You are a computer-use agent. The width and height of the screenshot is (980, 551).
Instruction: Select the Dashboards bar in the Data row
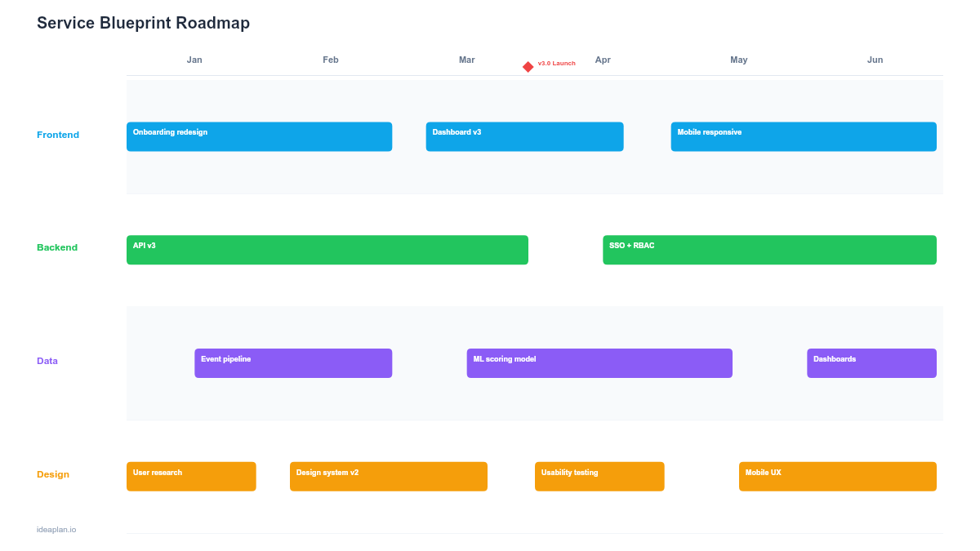click(x=871, y=362)
